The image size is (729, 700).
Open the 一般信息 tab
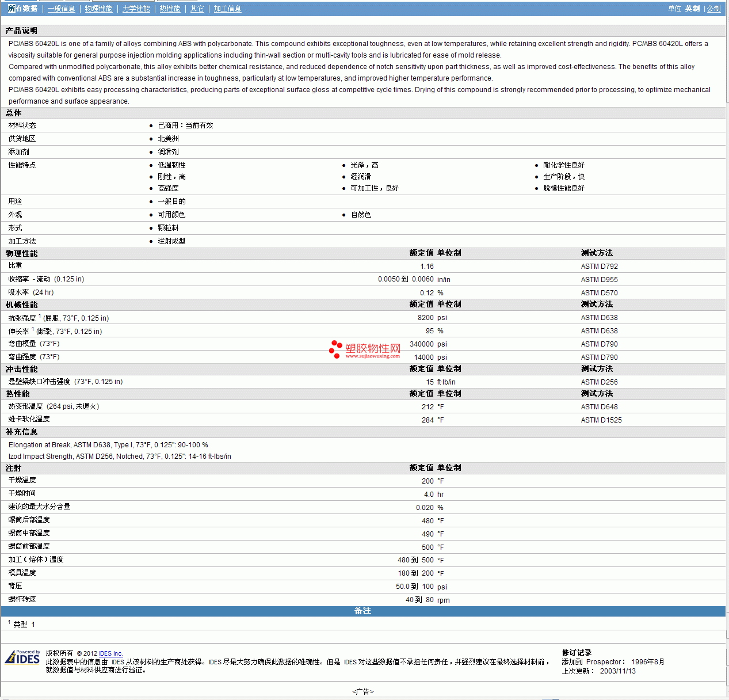61,9
